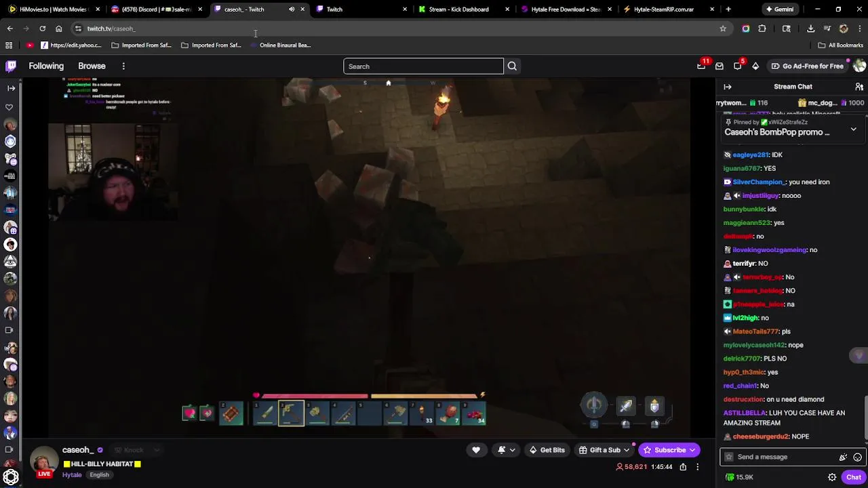Open the user profile avatar menu
The height and width of the screenshot is (488, 868).
click(859, 66)
